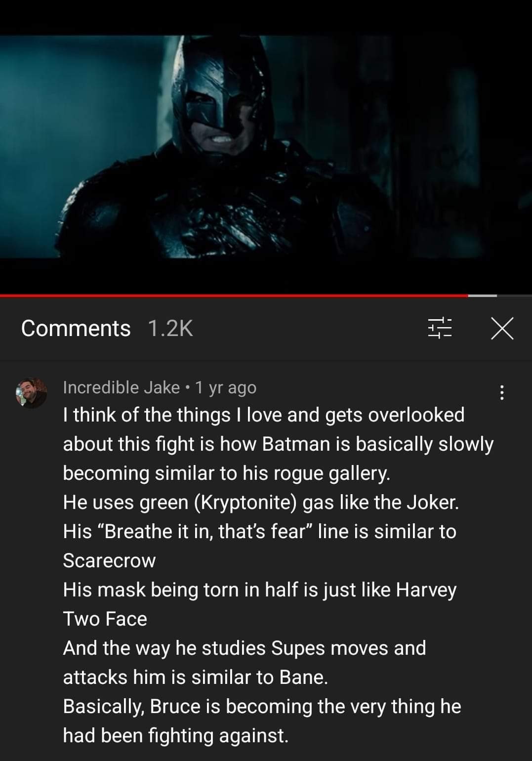532x761 pixels.
Task: Click the comment line mentioning the Joker
Action: click(x=261, y=503)
